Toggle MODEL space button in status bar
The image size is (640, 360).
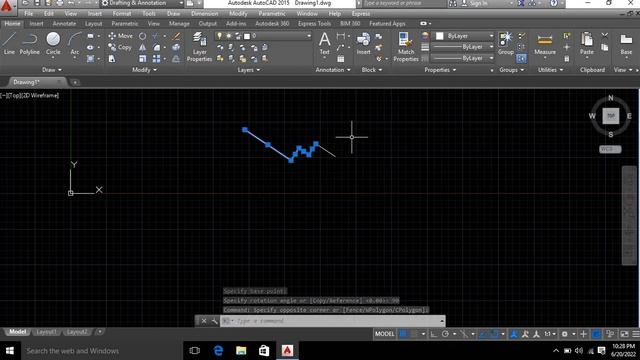[384, 334]
